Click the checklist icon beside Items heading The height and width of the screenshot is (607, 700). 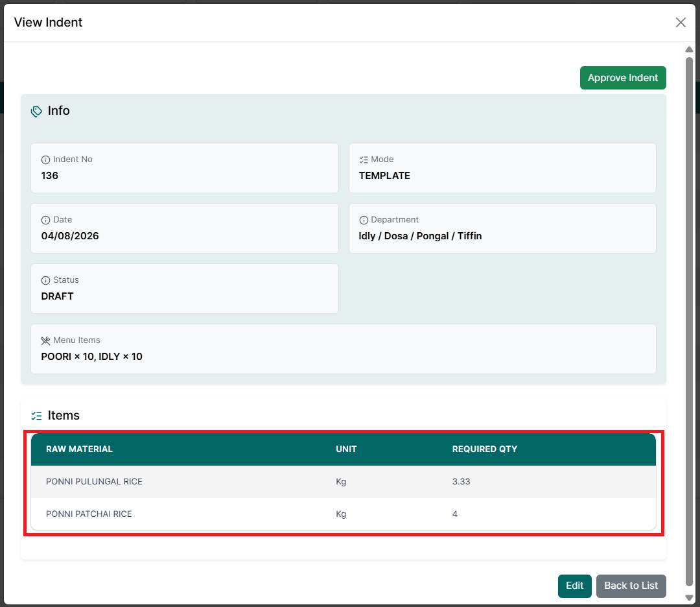[x=36, y=416]
